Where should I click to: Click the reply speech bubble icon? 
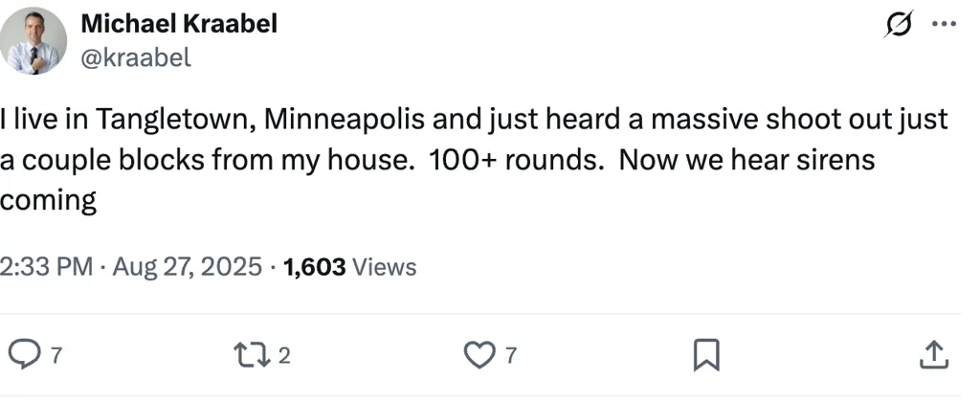click(22, 355)
